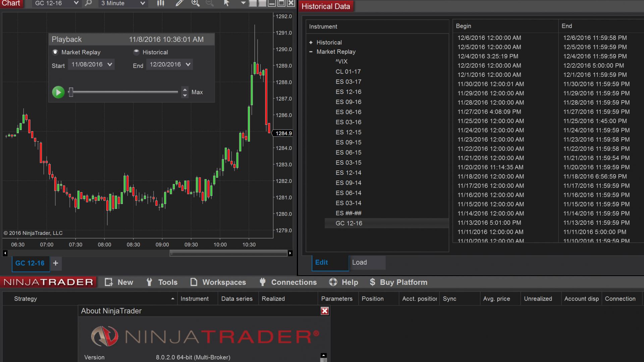This screenshot has width=644, height=362.
Task: Select CL 01-17 in the instrument tree
Action: pyautogui.click(x=348, y=71)
